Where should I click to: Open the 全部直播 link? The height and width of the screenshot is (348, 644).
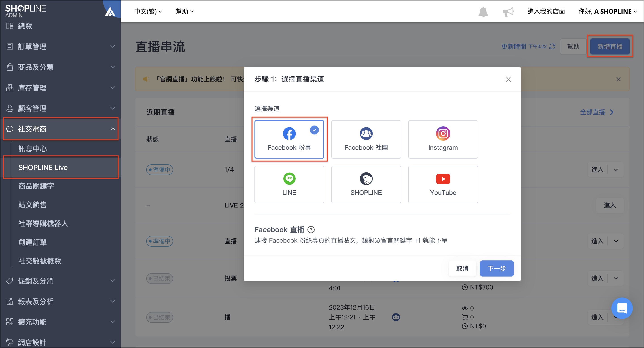597,112
